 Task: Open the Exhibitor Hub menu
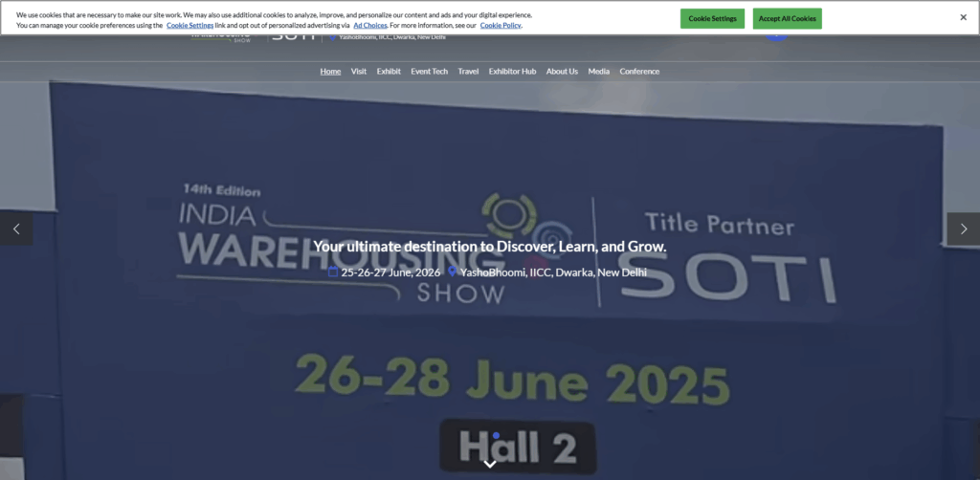point(512,72)
